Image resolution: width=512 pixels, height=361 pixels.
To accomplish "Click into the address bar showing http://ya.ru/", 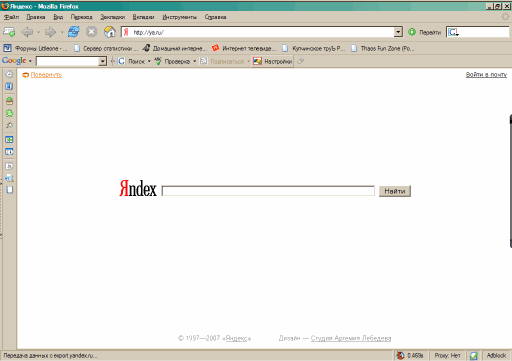I will pyautogui.click(x=262, y=32).
